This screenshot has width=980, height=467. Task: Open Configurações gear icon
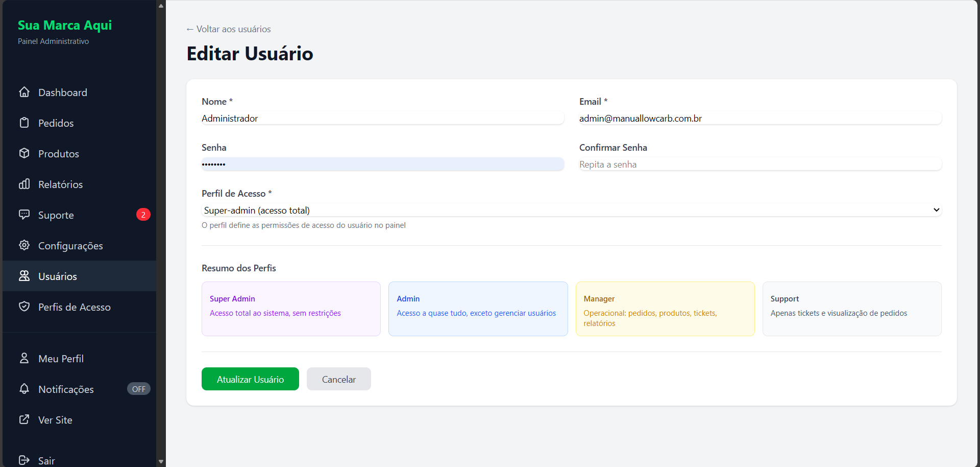(x=24, y=245)
